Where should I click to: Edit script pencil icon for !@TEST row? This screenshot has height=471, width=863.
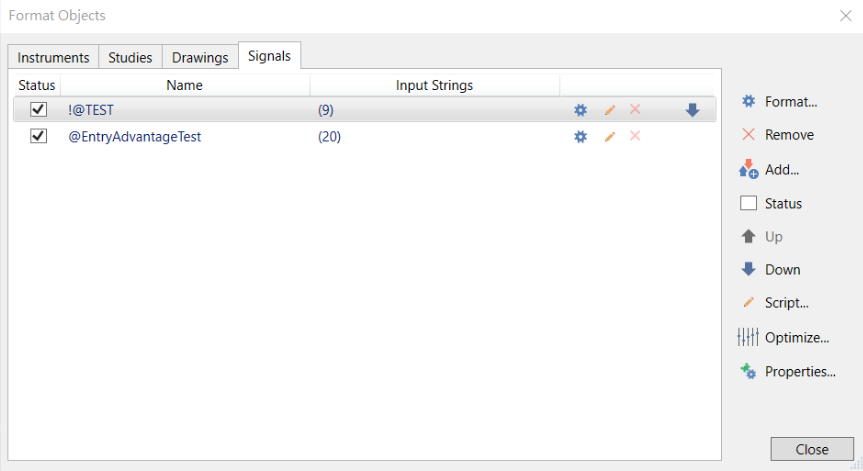pyautogui.click(x=609, y=110)
